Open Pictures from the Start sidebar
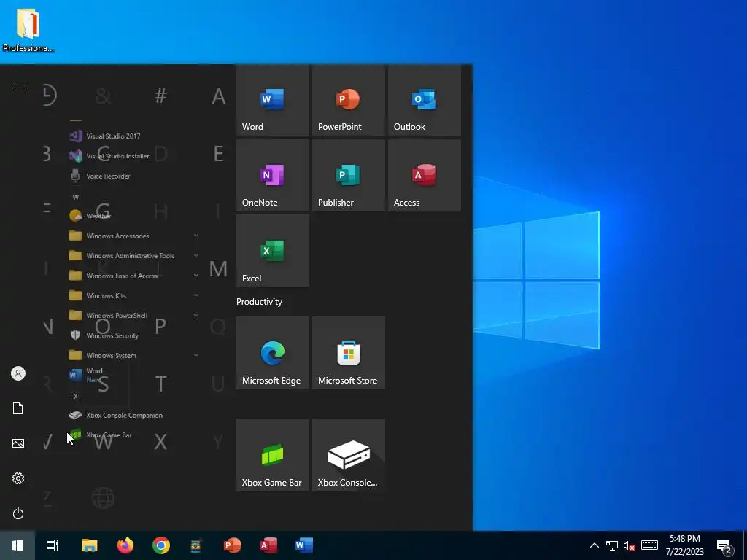This screenshot has width=747, height=560. [18, 443]
